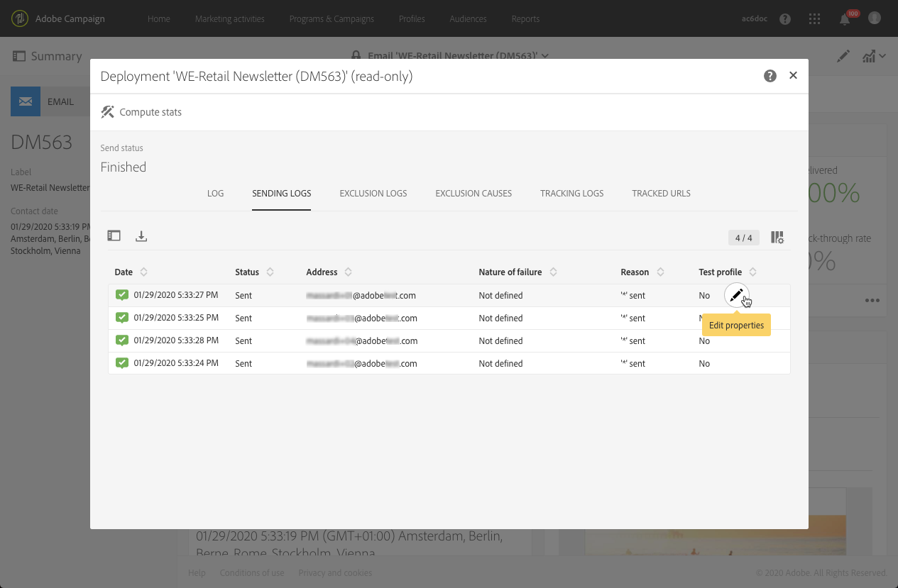This screenshot has width=898, height=588.
Task: Switch to the TRACKED URLS tab
Action: click(662, 193)
